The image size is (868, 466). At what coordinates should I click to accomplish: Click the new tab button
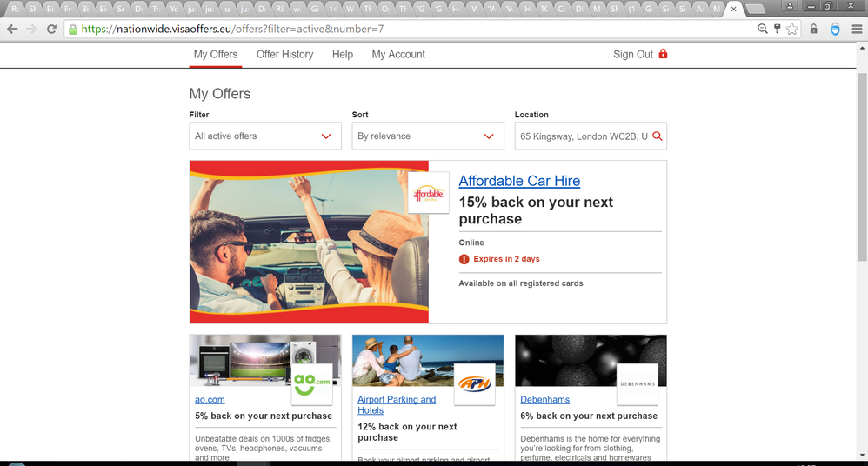tap(755, 9)
